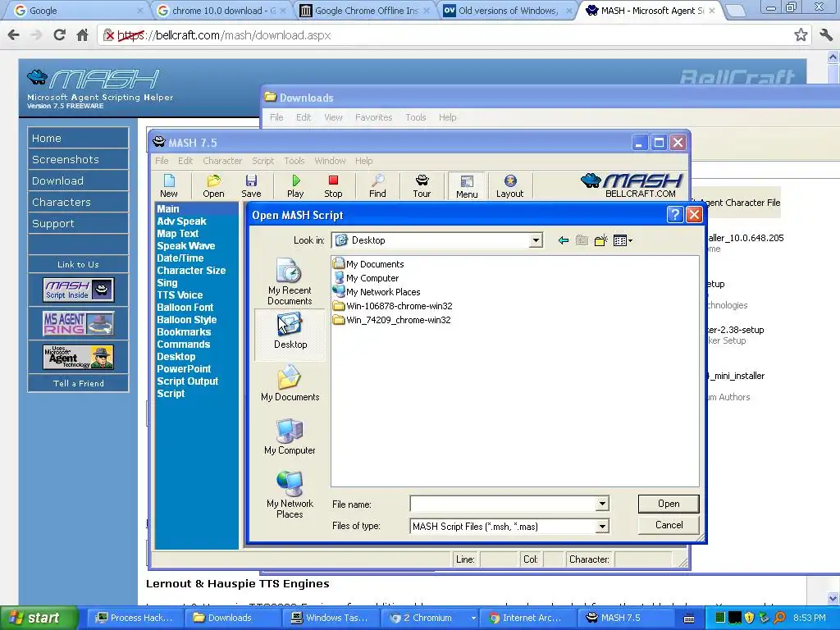Click the MS Agent Ring badge
840x630 pixels.
[x=78, y=323]
